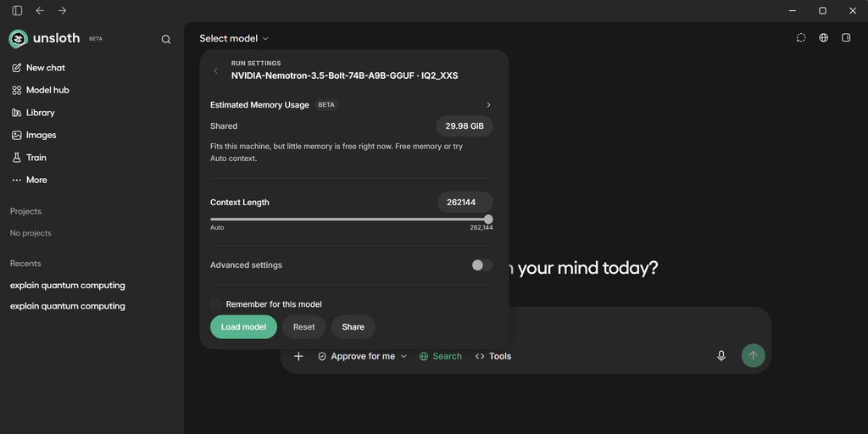Click the plus attachment icon in chat bar
Screen dimensions: 868x434
pos(298,356)
